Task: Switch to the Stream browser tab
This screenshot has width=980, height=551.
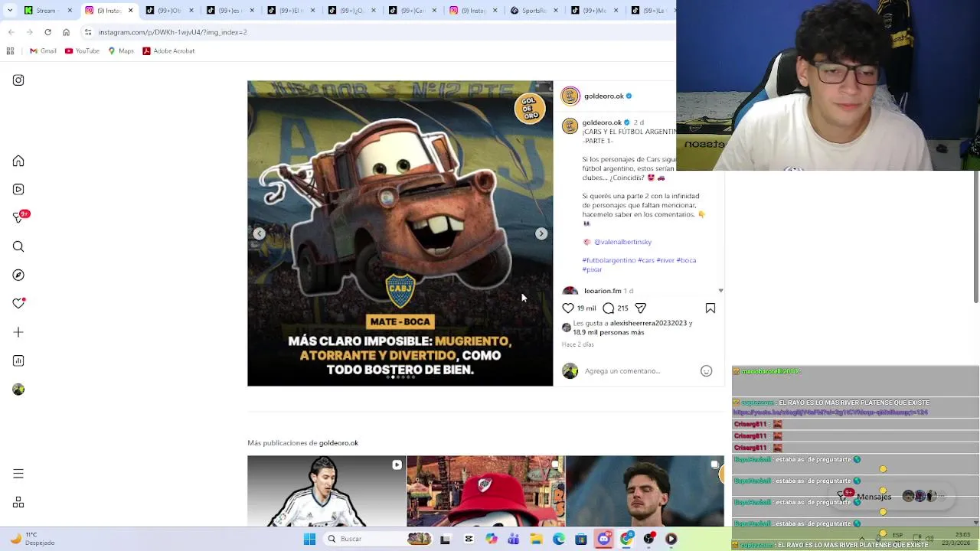Action: coord(48,11)
